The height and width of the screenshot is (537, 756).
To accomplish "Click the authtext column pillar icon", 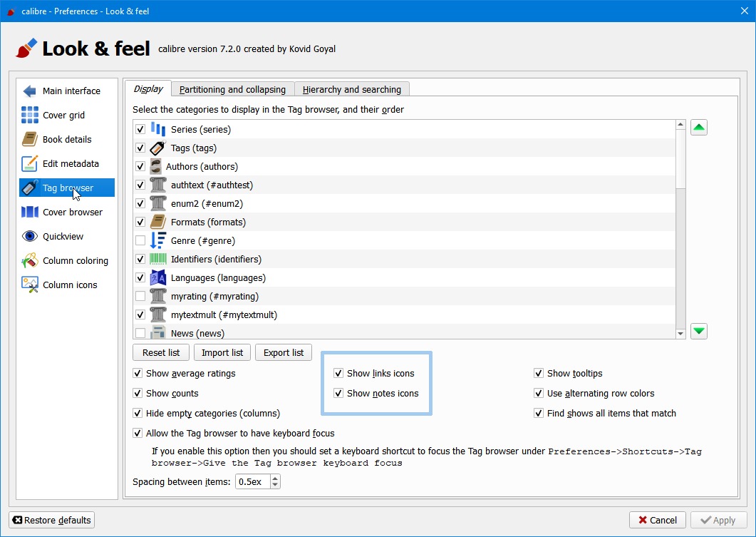I will (157, 185).
